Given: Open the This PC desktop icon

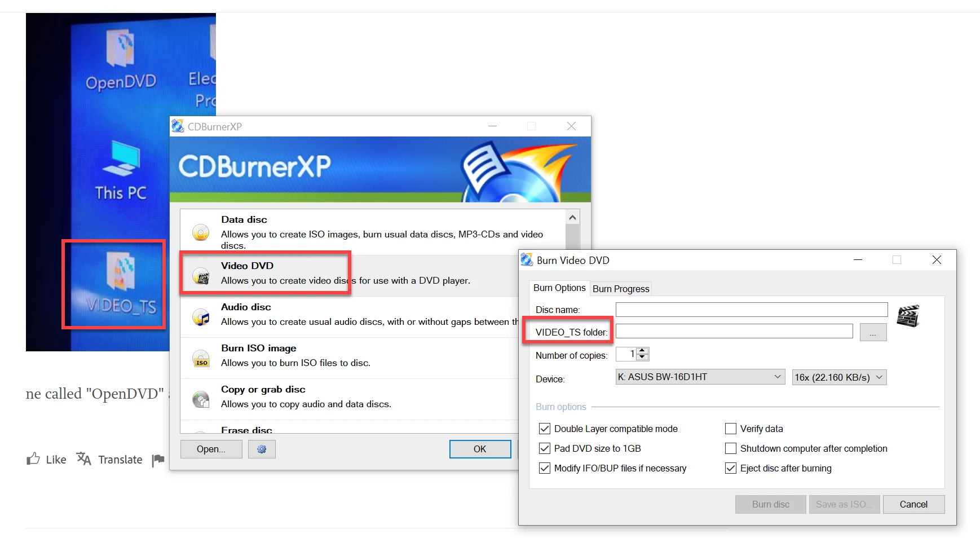Looking at the screenshot, I should (x=121, y=171).
